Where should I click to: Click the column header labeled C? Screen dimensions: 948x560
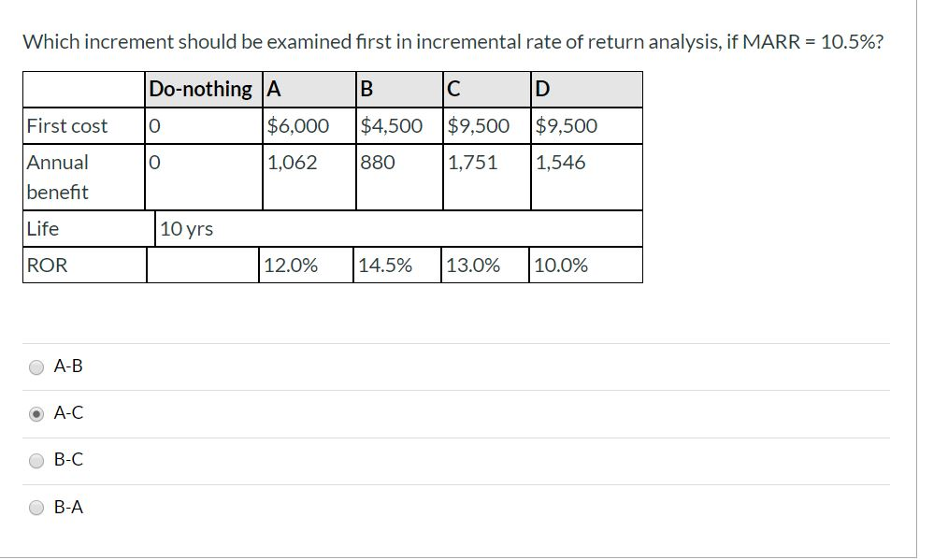point(452,88)
